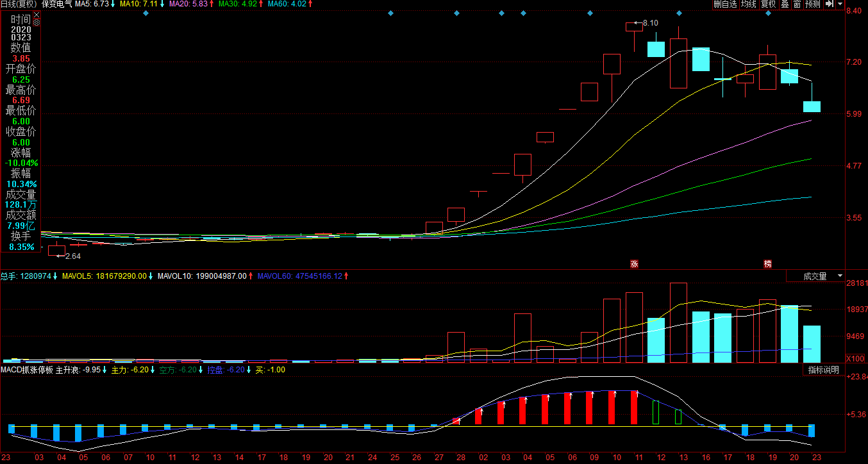
Task: Click the first blue diamond event marker
Action: [x=146, y=13]
